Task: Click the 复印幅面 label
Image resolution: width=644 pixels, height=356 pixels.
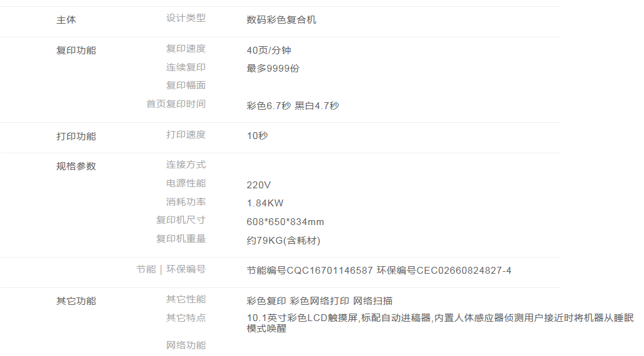Action: tap(185, 85)
